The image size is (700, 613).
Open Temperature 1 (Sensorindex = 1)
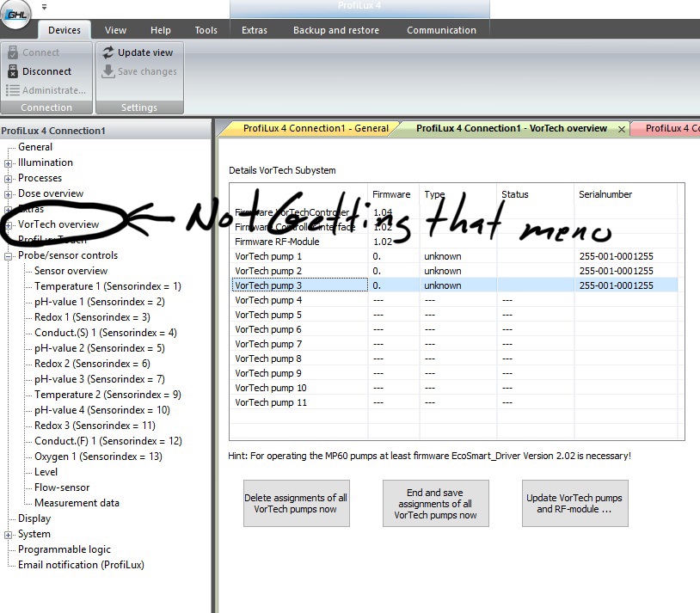107,286
